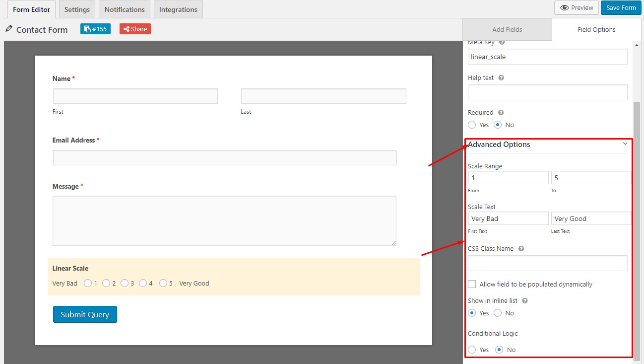The width and height of the screenshot is (644, 364).
Task: Collapse the Advanced Options section
Action: 625,144
